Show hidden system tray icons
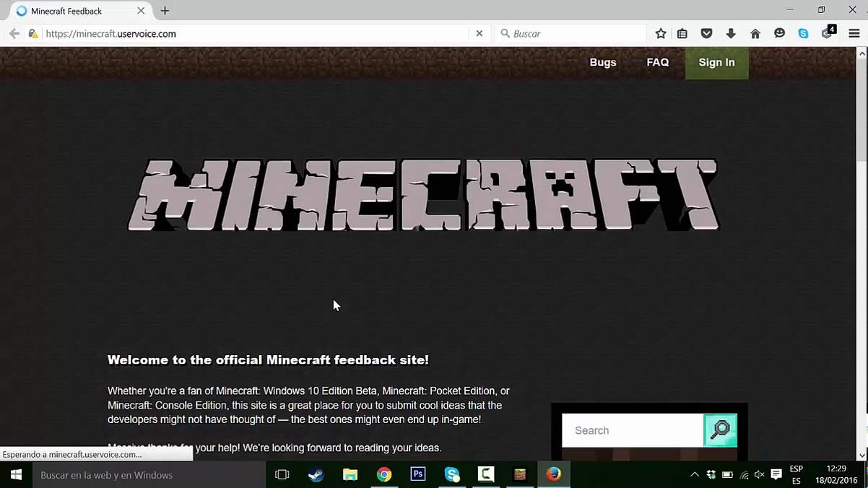This screenshot has width=868, height=488. (x=695, y=474)
